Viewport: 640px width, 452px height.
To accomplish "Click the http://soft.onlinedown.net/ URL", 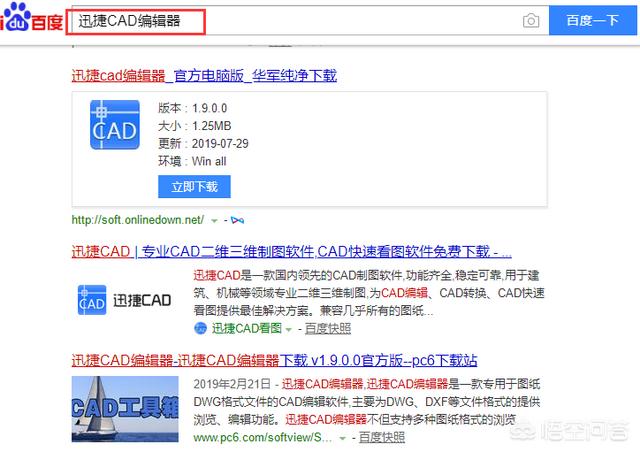I will [138, 220].
